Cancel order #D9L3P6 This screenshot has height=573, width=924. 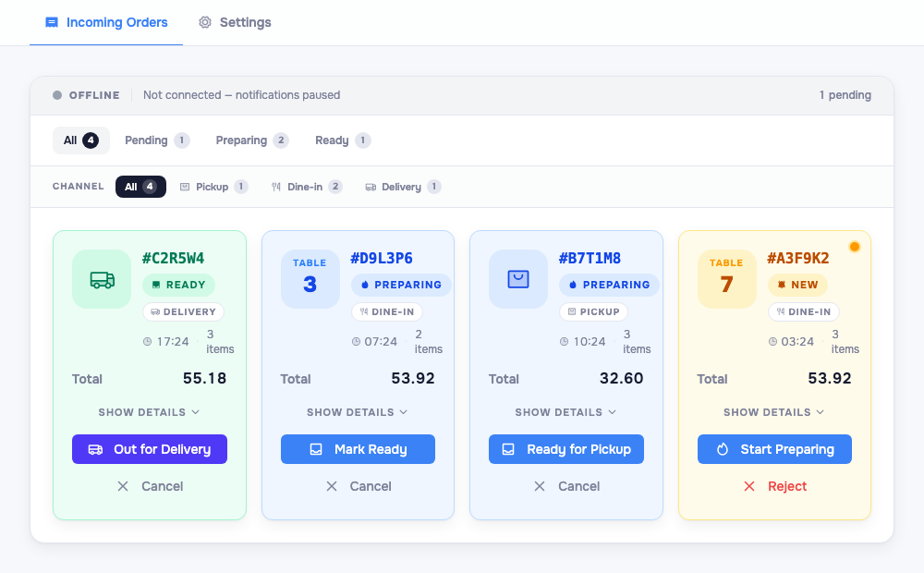pyautogui.click(x=358, y=486)
